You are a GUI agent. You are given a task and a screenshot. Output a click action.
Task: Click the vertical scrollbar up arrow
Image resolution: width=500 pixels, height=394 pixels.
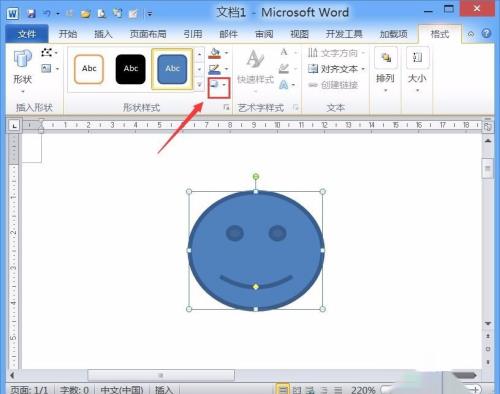(x=488, y=141)
